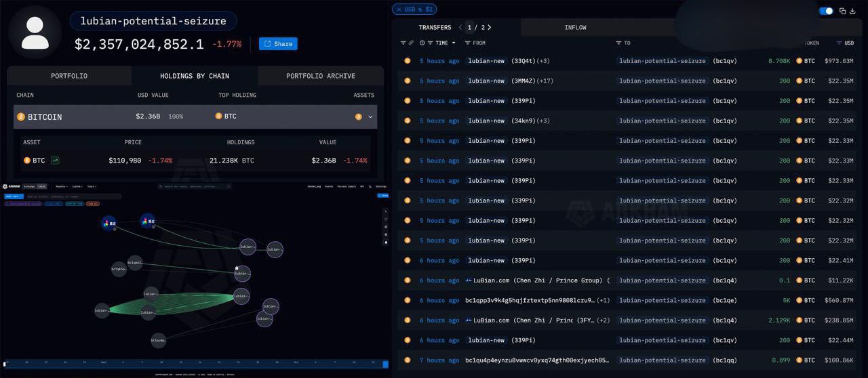Click the TO column filter icon
Screen dimensions: 868x378
tap(618, 43)
